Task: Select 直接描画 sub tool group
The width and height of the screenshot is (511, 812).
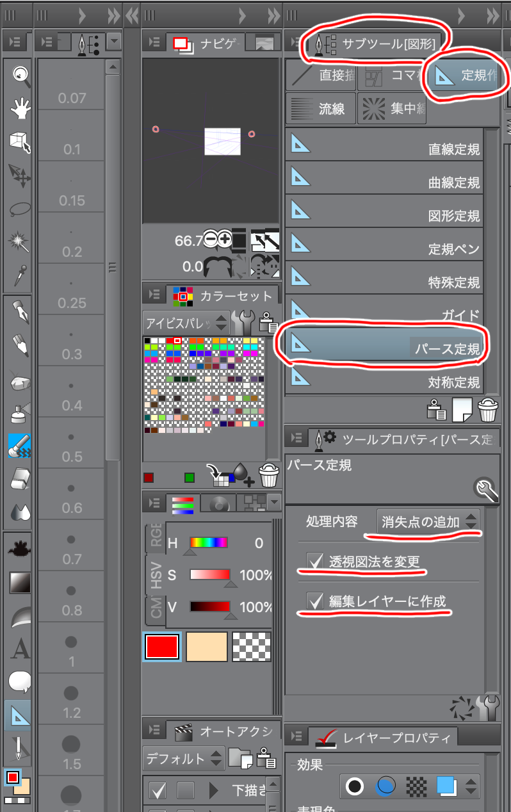Action: tap(320, 75)
